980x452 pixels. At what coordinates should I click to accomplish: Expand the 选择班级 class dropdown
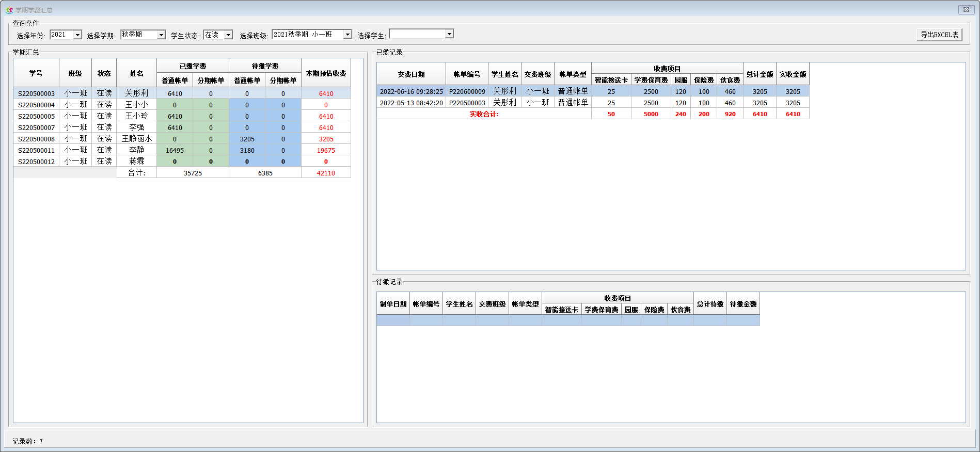click(347, 35)
